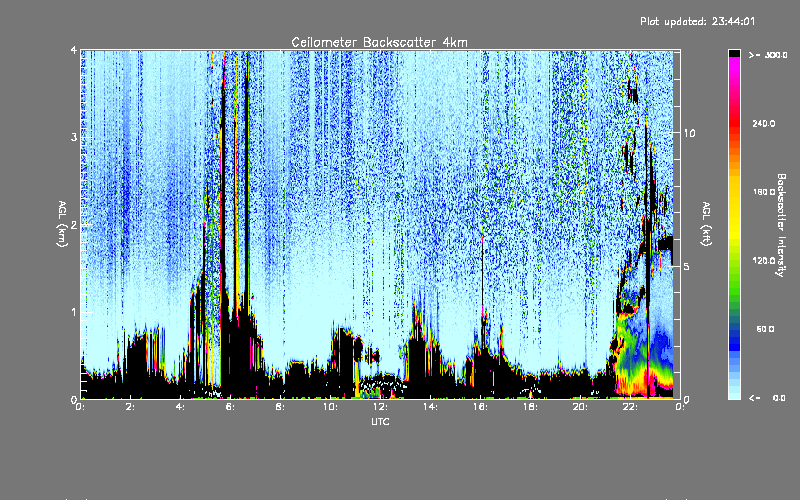Click the '6:' UTC hour tick label

pos(230,407)
